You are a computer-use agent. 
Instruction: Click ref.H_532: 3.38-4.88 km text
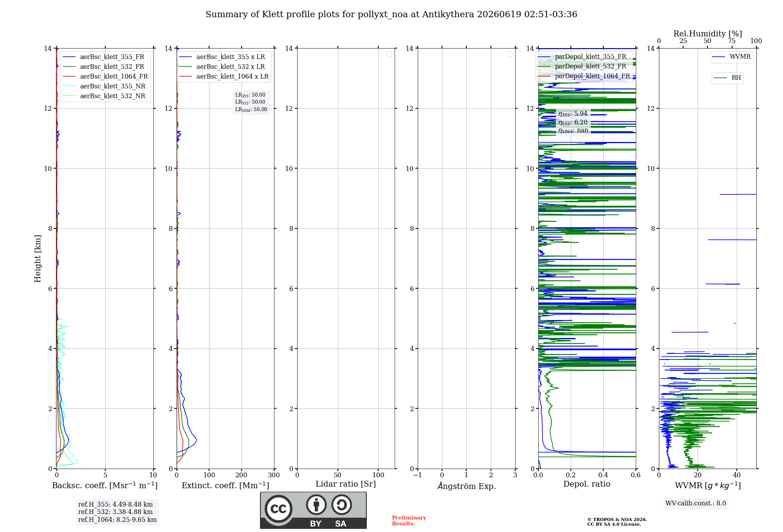click(x=115, y=512)
